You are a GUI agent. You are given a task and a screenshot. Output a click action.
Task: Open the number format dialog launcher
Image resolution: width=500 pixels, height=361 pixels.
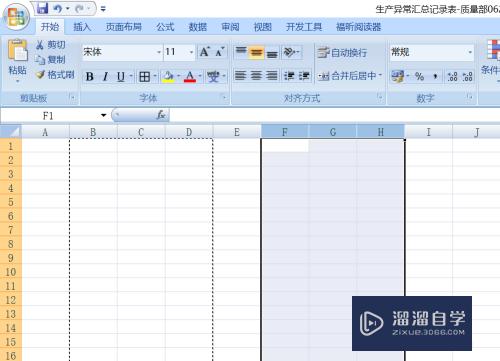470,97
